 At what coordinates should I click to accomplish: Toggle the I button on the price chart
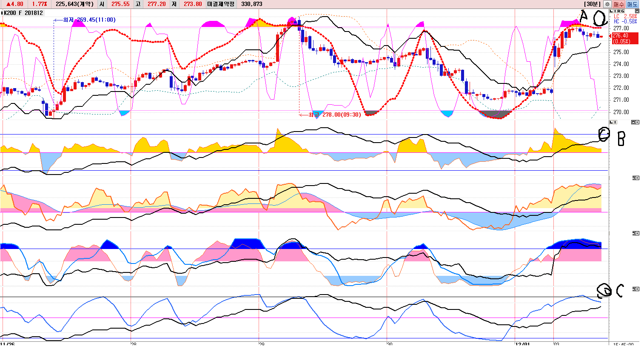(615, 11)
